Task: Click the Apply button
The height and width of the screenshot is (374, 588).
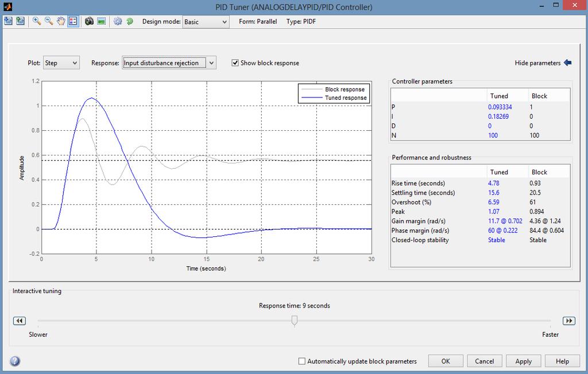Action: (x=524, y=361)
